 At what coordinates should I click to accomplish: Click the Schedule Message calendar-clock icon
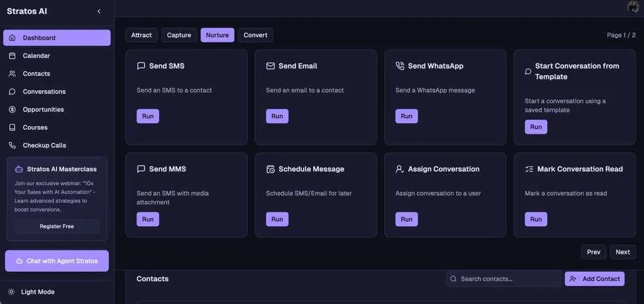[x=270, y=169]
